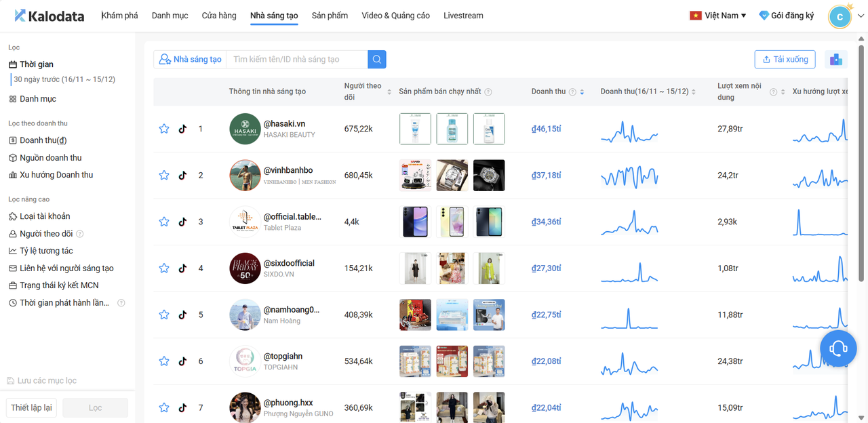
Task: Click the Gói đăng ký link
Action: click(792, 16)
